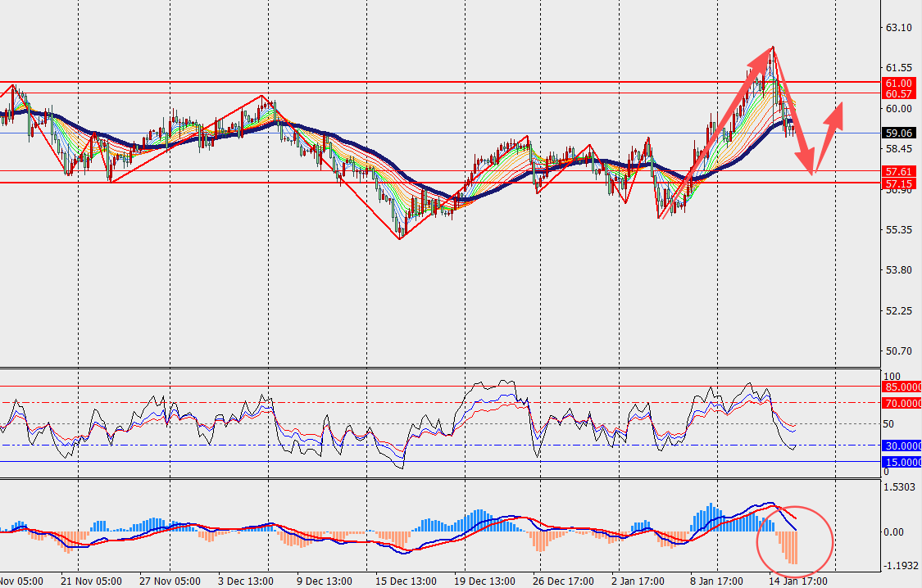This screenshot has height=588, width=922.
Task: Click the red circle on MACD histogram
Action: (795, 541)
